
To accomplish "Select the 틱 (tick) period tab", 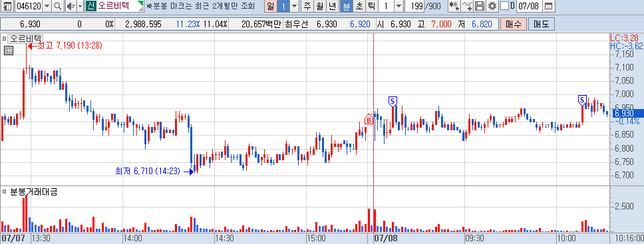I will [371, 6].
